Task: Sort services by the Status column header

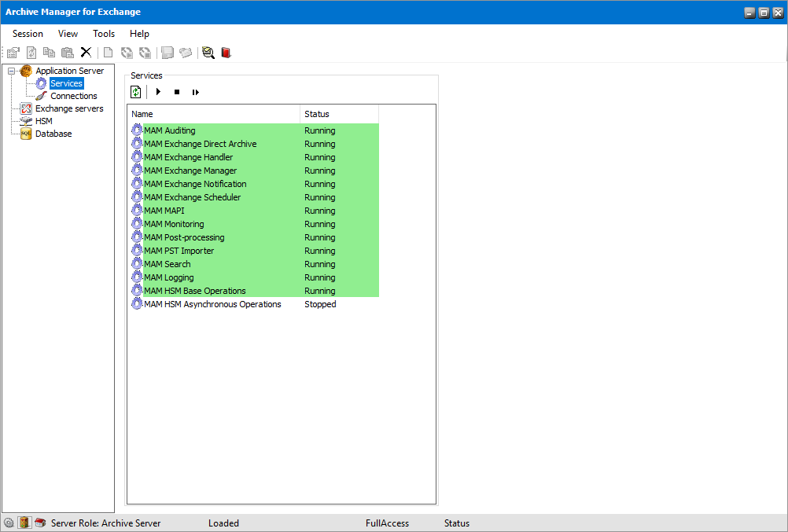Action: 339,114
